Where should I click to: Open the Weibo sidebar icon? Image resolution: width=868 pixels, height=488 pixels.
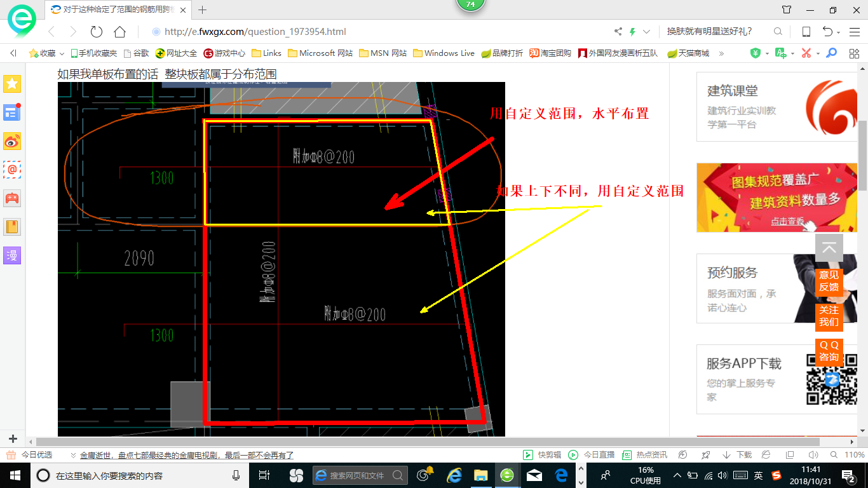(x=13, y=141)
